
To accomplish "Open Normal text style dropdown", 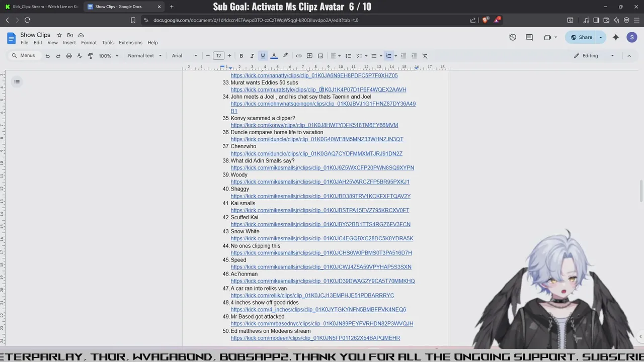I will click(145, 56).
